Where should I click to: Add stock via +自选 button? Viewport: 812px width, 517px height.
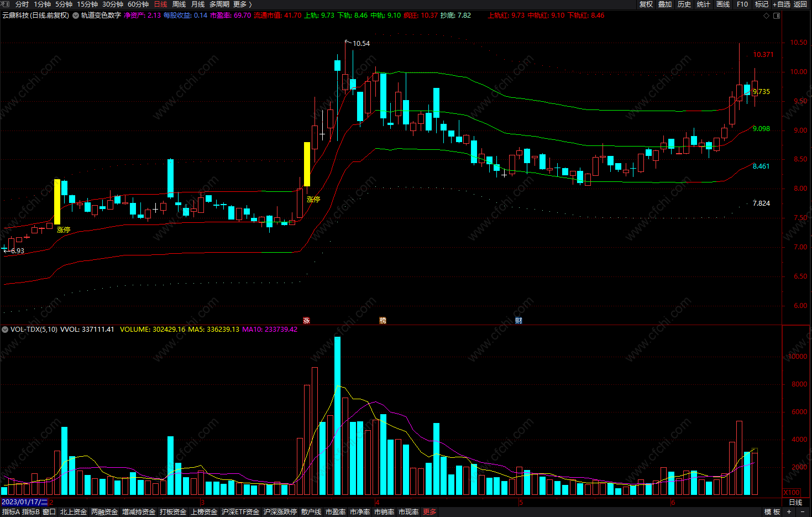point(782,4)
